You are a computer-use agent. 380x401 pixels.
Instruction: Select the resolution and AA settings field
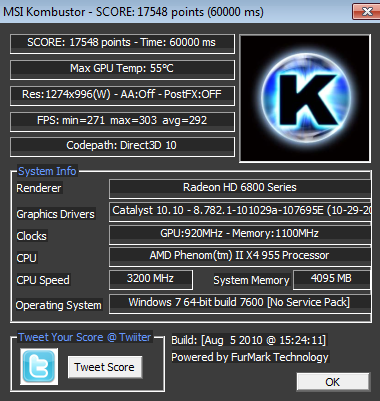click(x=122, y=96)
